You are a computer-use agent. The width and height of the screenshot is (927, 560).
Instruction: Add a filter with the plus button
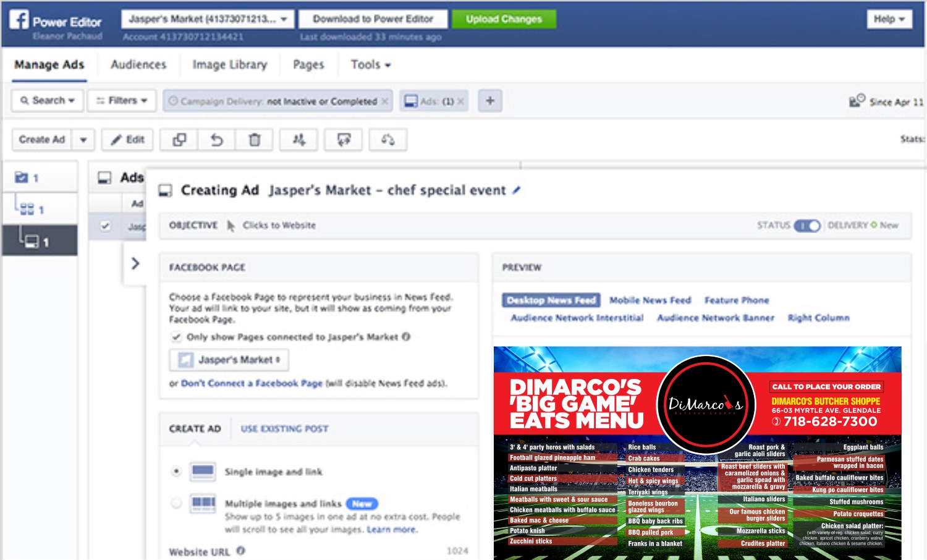490,101
